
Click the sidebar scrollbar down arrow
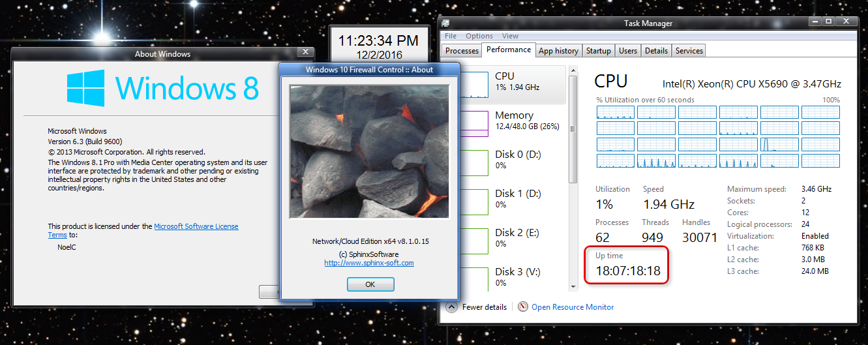point(573,287)
